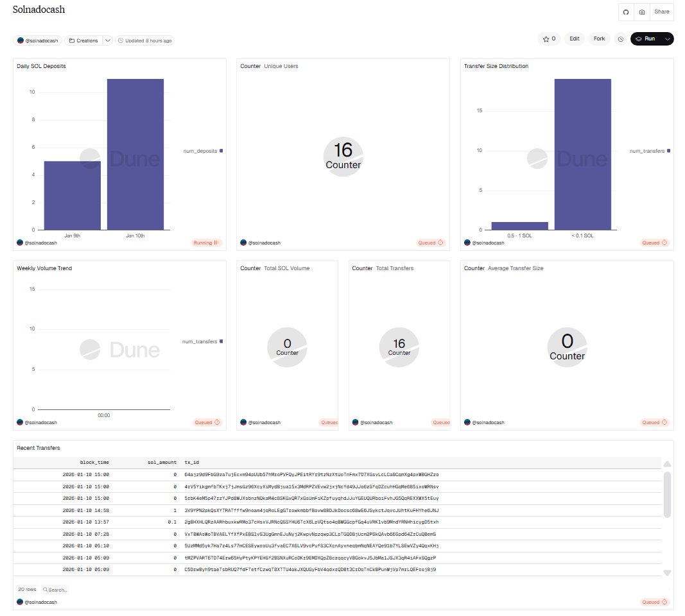685x616 pixels.
Task: Expand the chevron next to Creations
Action: pos(108,40)
